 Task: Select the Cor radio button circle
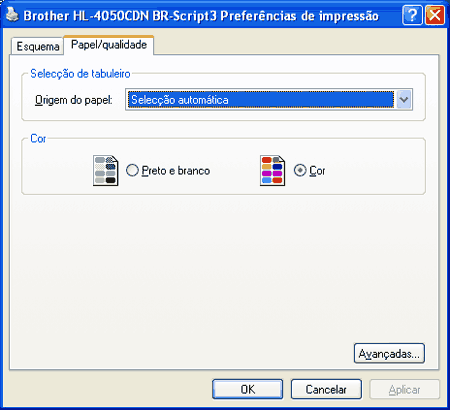click(300, 170)
